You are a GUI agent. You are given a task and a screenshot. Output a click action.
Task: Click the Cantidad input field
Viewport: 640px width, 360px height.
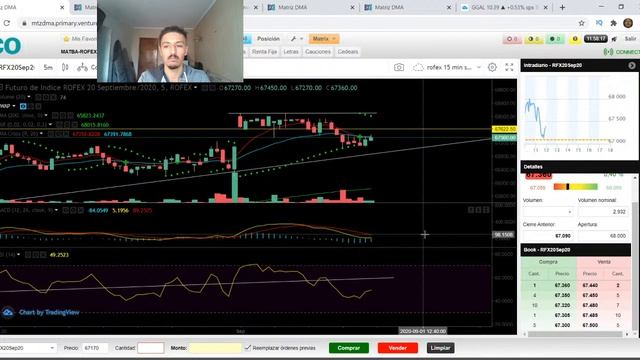pyautogui.click(x=151, y=348)
